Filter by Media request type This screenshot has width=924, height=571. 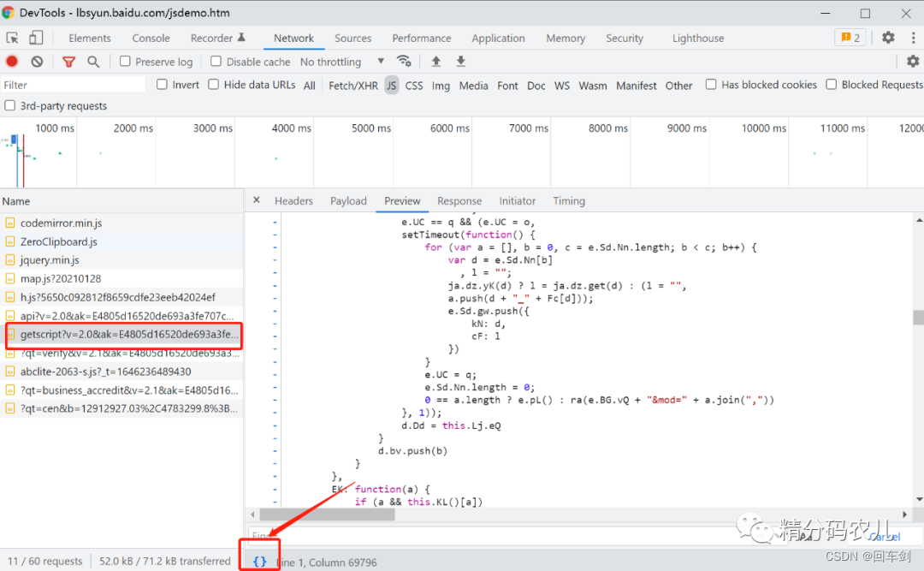(474, 86)
